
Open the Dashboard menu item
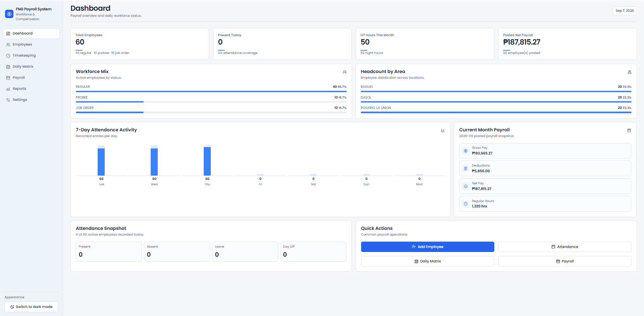[x=32, y=34]
